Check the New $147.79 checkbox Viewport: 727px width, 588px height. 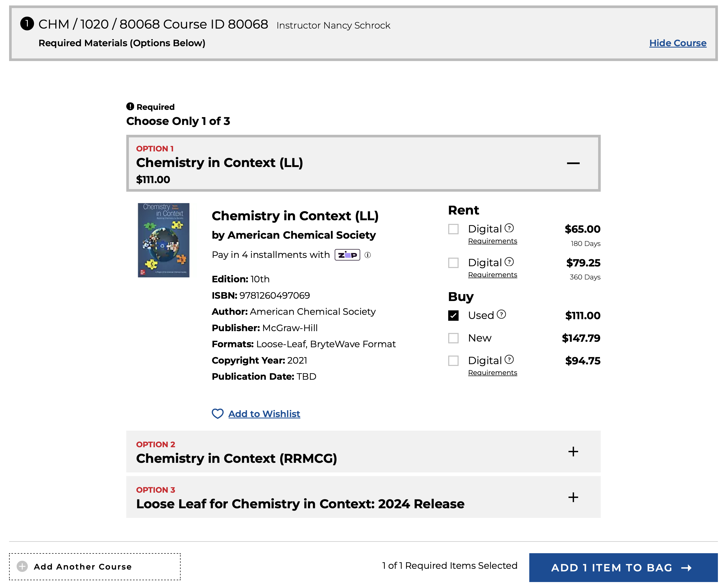point(453,338)
